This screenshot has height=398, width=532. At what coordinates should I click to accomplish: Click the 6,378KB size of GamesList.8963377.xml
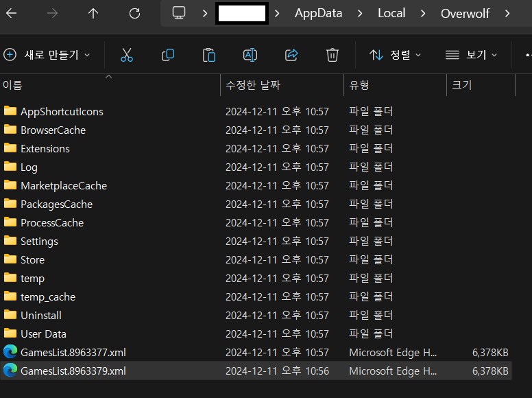point(490,353)
